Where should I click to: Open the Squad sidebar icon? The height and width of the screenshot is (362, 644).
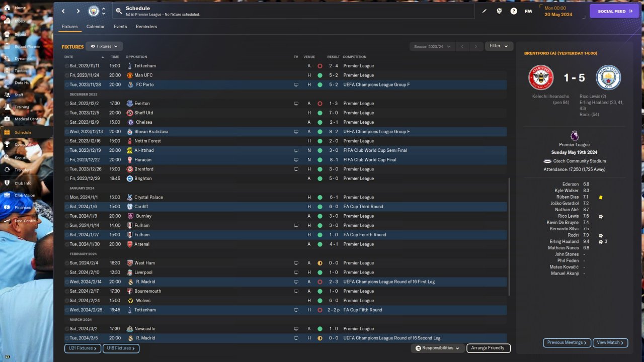7,34
